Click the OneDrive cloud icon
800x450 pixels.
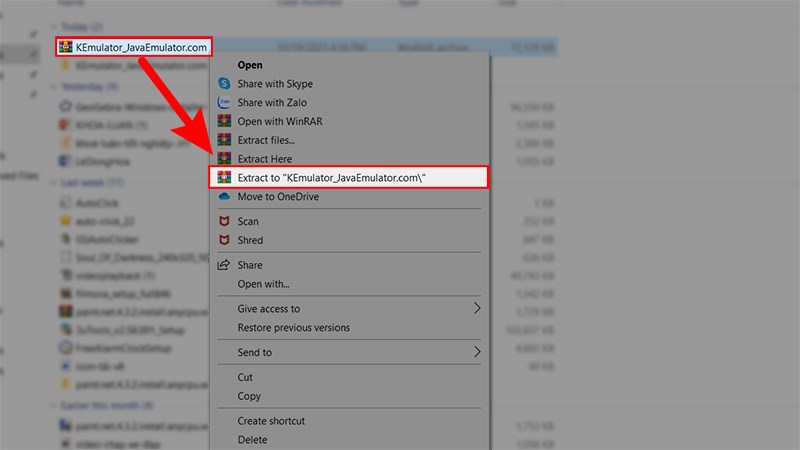pos(224,196)
